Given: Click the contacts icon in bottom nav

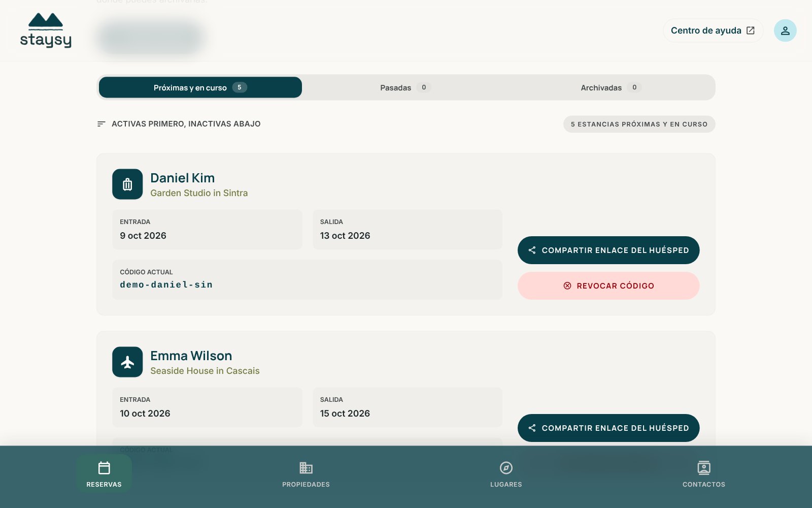Looking at the screenshot, I should coord(704,468).
